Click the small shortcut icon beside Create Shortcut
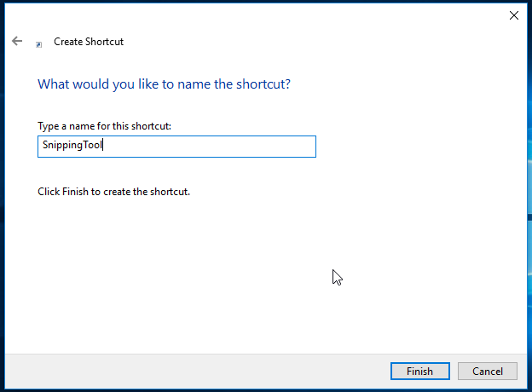 pos(39,44)
